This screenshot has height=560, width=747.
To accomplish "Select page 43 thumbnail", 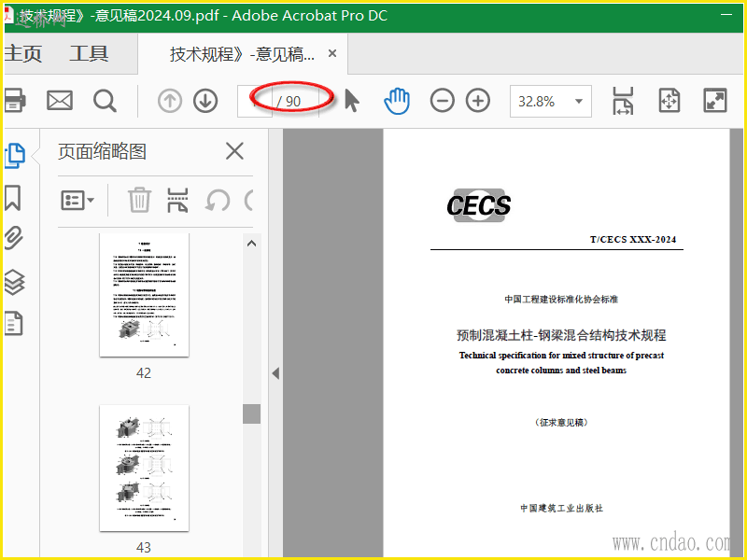I will 144,469.
